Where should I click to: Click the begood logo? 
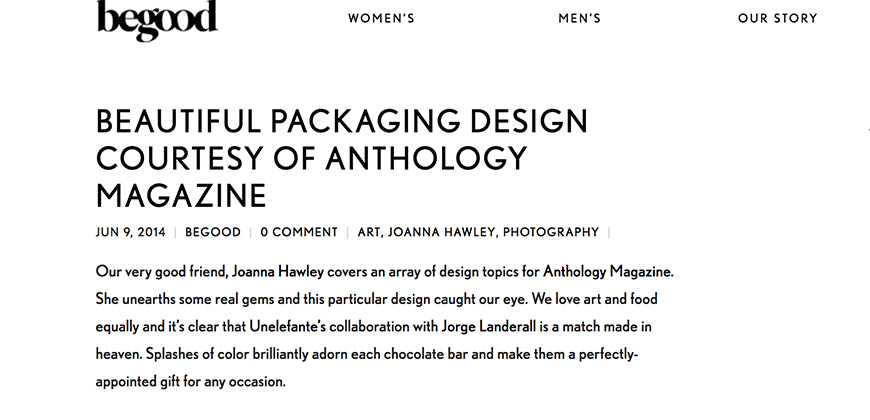click(157, 20)
